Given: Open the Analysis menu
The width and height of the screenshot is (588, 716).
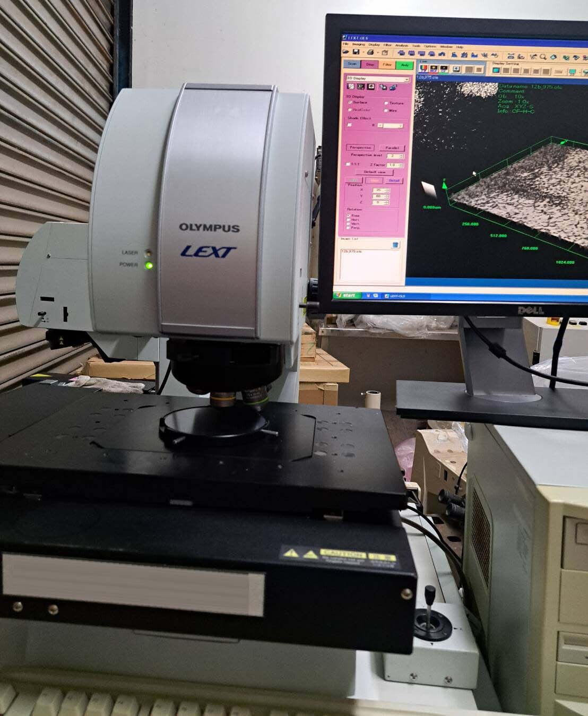Looking at the screenshot, I should (x=402, y=46).
